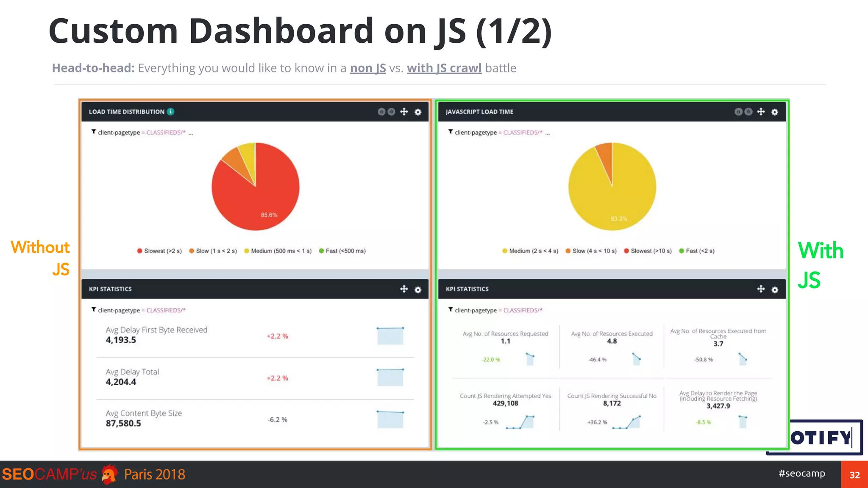Click the sparkline for Avg Delay Total
The image size is (868, 488).
click(390, 377)
